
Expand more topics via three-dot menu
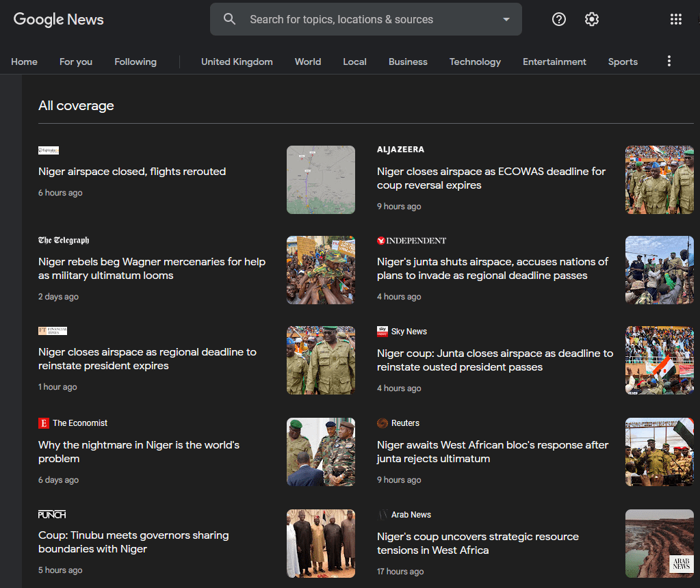669,62
